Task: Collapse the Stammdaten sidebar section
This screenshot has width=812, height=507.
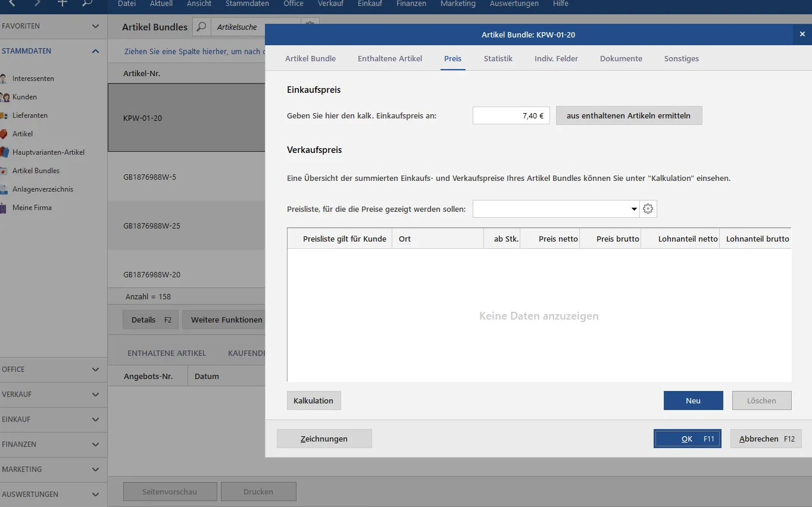Action: point(95,51)
